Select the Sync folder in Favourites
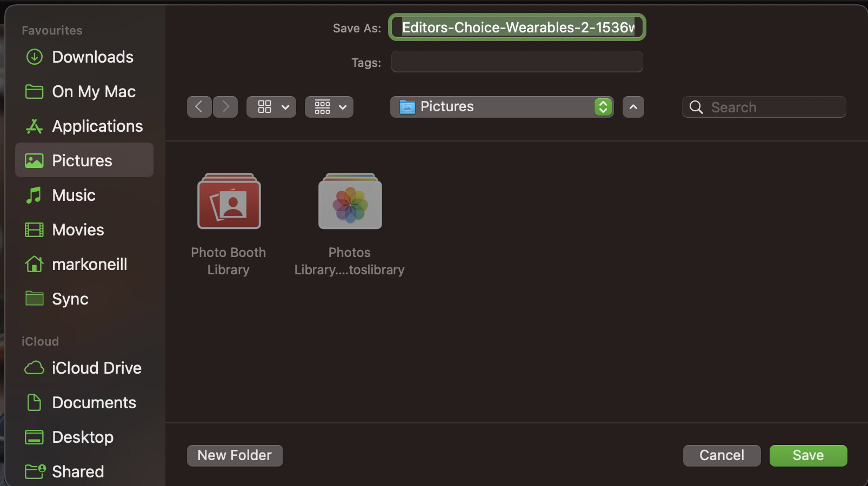Image resolution: width=868 pixels, height=486 pixels. point(84,299)
